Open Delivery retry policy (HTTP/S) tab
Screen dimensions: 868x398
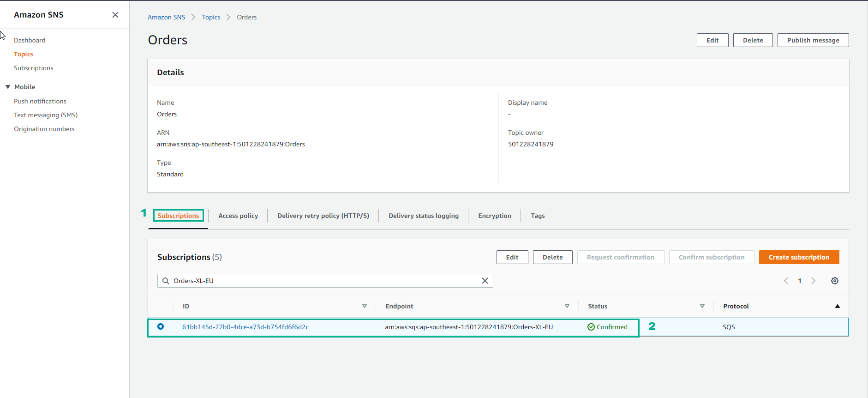point(323,216)
